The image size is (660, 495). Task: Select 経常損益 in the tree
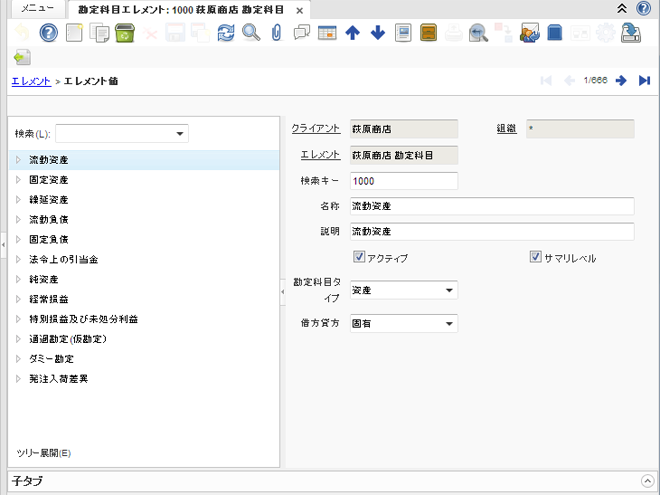(49, 299)
